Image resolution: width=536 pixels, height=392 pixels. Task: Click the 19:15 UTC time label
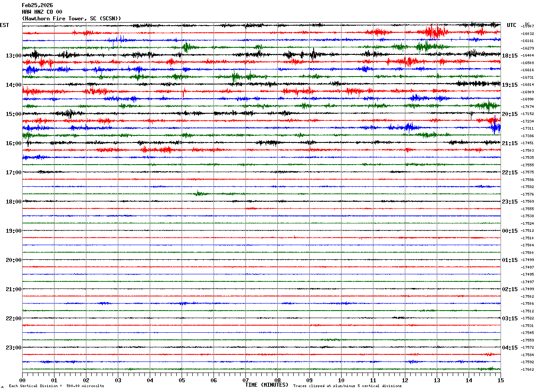[510, 85]
